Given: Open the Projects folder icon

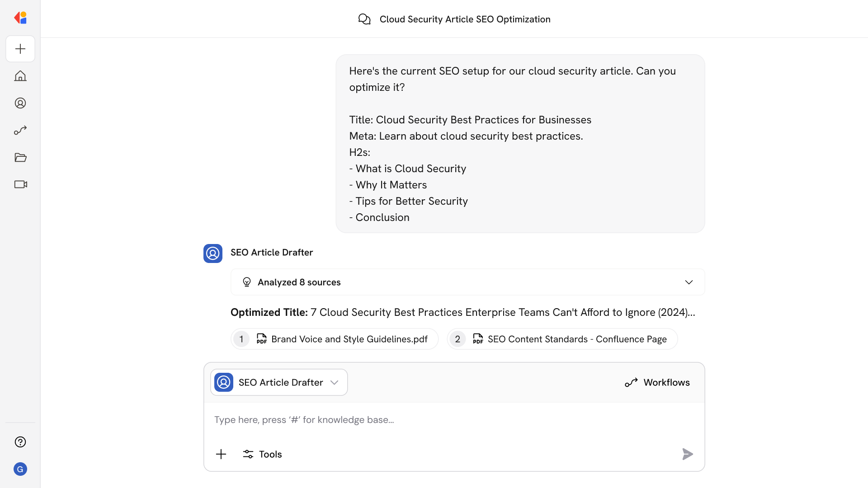Looking at the screenshot, I should coord(20,157).
